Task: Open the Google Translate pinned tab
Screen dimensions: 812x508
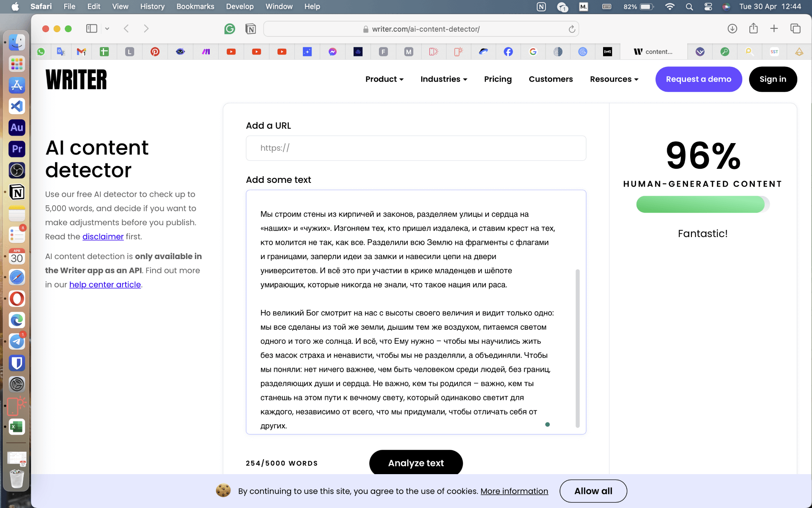Action: [61, 52]
